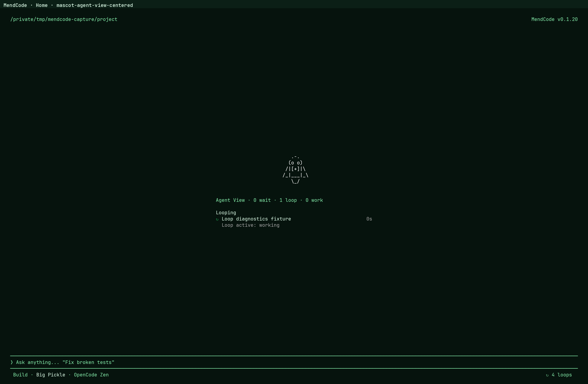Select the Loop diagnostics fixture row

point(294,219)
